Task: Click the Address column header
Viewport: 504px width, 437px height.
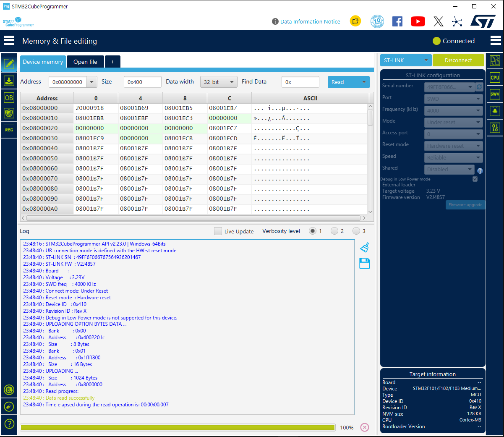Action: point(47,98)
